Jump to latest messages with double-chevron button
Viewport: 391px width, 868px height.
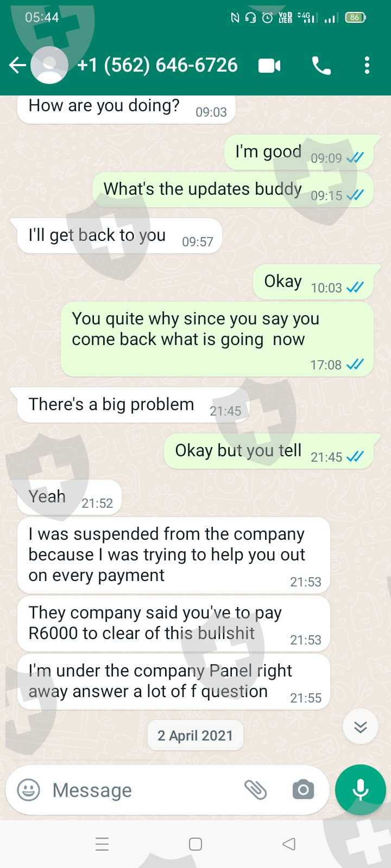click(x=361, y=727)
